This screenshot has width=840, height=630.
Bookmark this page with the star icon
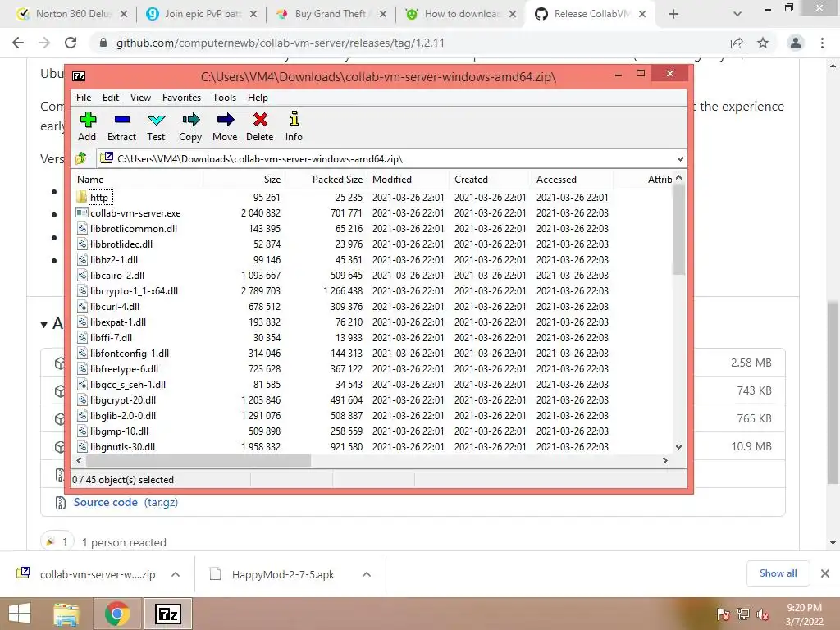click(x=763, y=43)
